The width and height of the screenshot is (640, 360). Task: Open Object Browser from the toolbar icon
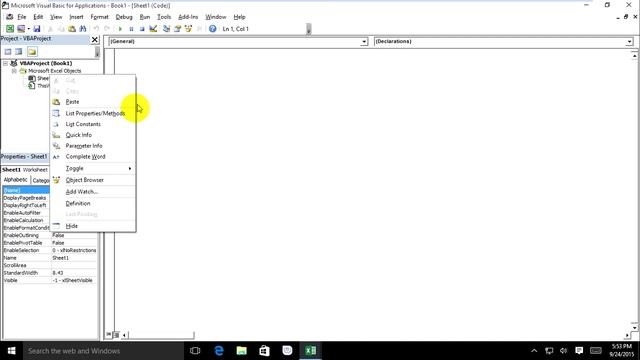click(188, 29)
